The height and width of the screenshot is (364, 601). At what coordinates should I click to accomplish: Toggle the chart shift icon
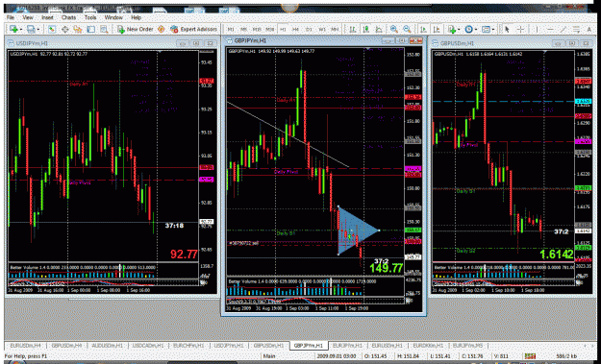[x=437, y=29]
